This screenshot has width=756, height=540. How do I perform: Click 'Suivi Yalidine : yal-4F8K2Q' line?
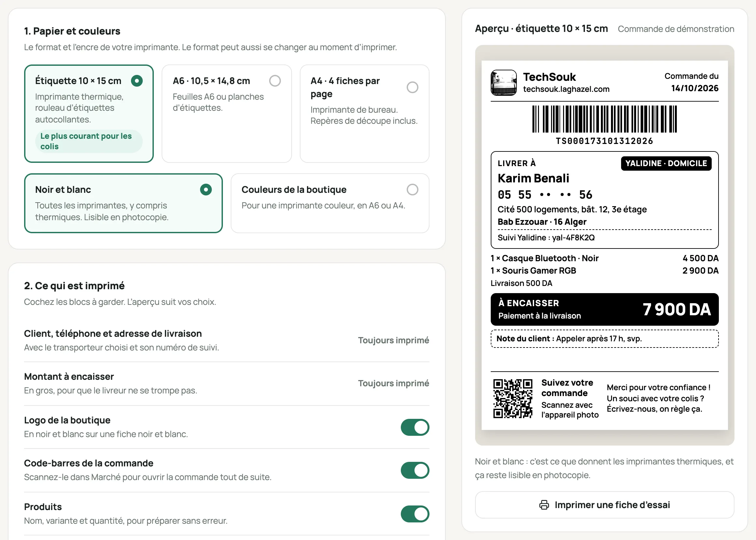(546, 237)
